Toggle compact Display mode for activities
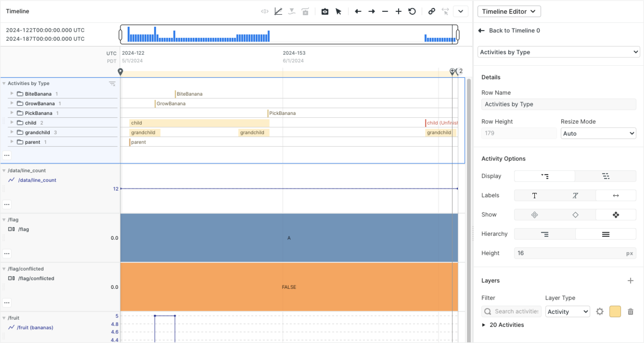This screenshot has height=343, width=644. pos(606,176)
